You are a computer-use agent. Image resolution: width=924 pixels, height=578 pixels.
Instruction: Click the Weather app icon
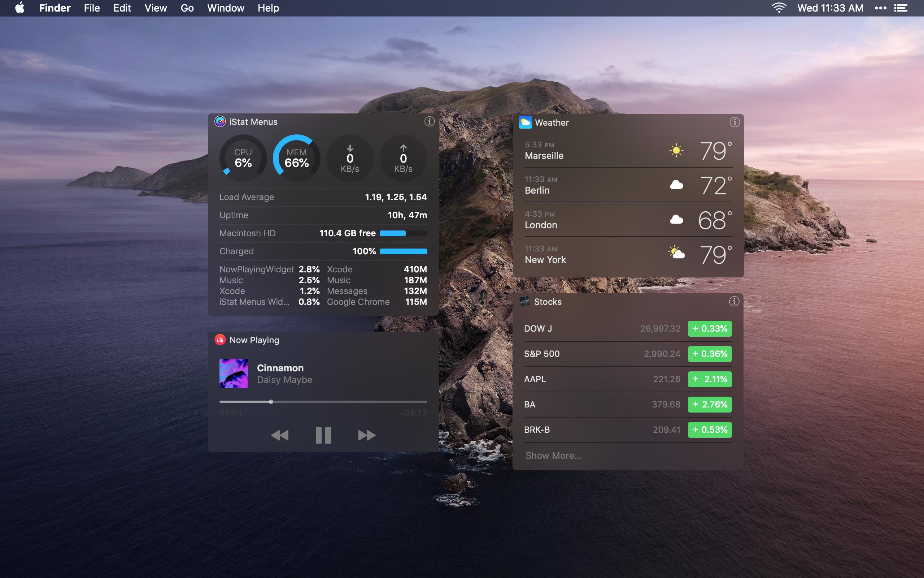coord(526,122)
